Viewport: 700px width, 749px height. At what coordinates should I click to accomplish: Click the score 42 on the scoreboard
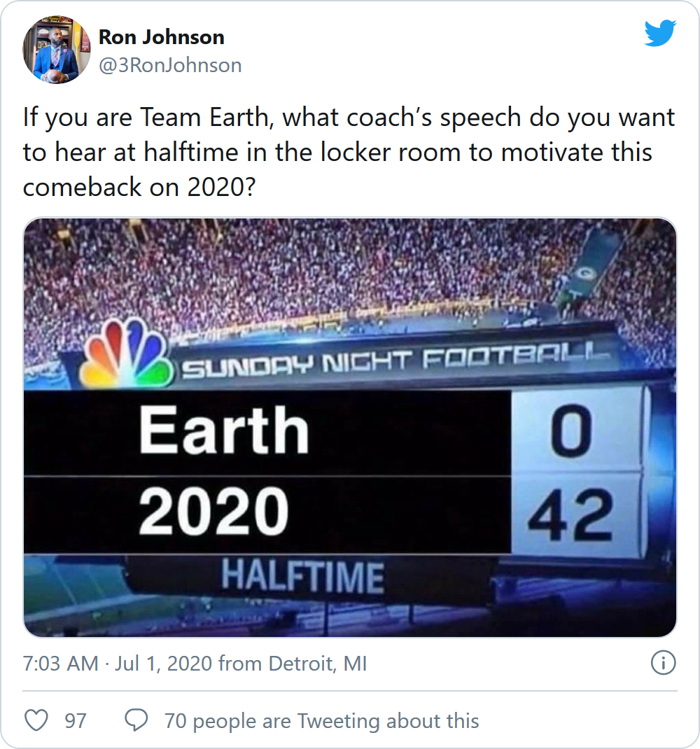pos(570,515)
